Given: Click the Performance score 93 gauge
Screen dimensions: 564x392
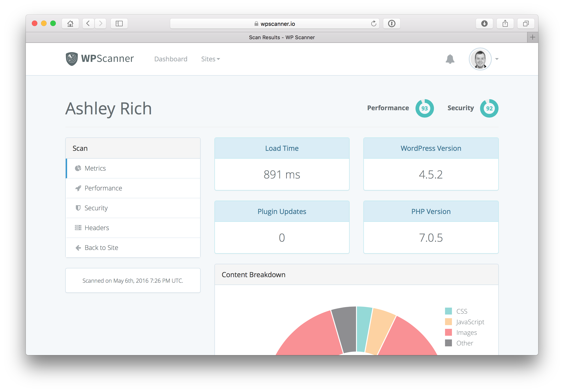Looking at the screenshot, I should click(x=424, y=108).
